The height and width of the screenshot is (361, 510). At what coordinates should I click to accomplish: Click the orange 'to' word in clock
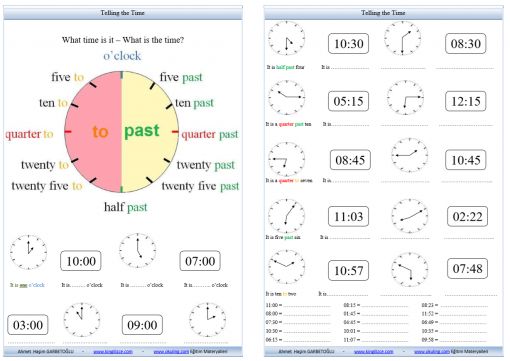click(100, 132)
